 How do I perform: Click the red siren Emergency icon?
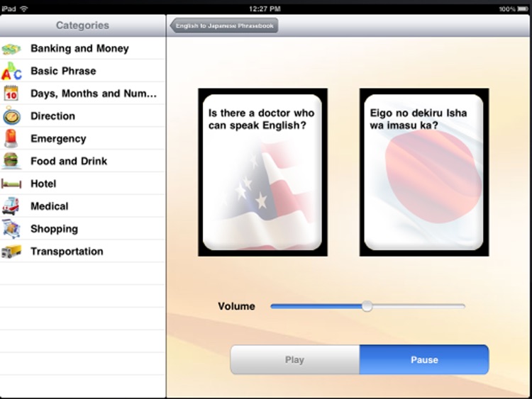tap(11, 138)
